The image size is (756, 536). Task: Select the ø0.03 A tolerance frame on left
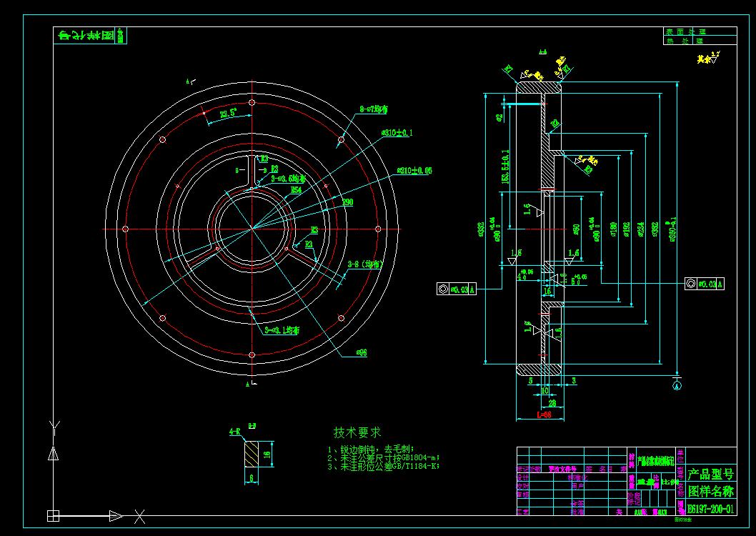tap(457, 289)
